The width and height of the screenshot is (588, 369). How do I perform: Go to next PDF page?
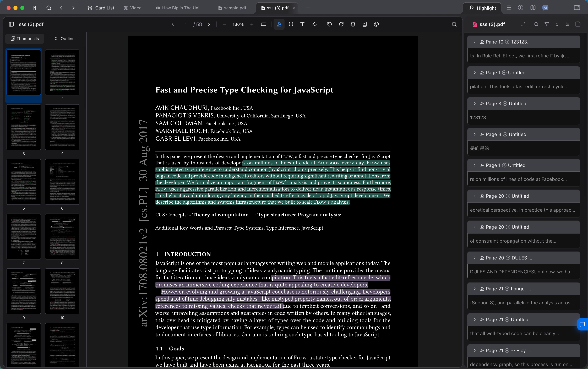(x=209, y=24)
